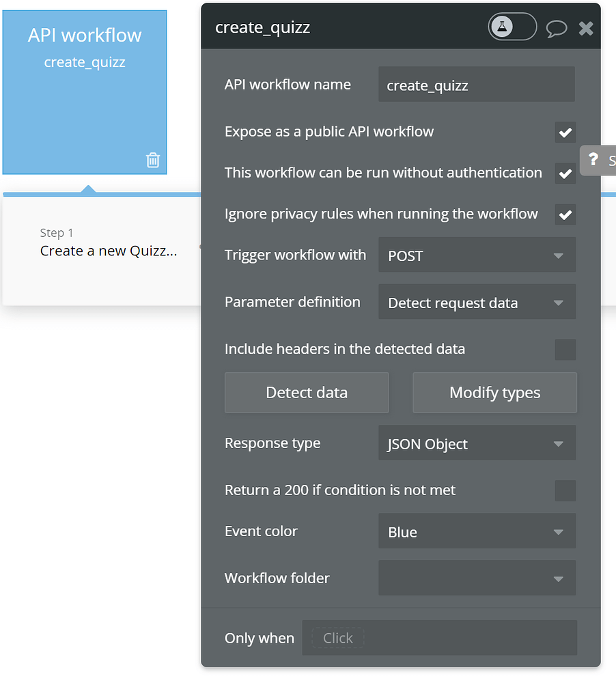Click the Detect data button
The height and width of the screenshot is (683, 616).
[307, 393]
